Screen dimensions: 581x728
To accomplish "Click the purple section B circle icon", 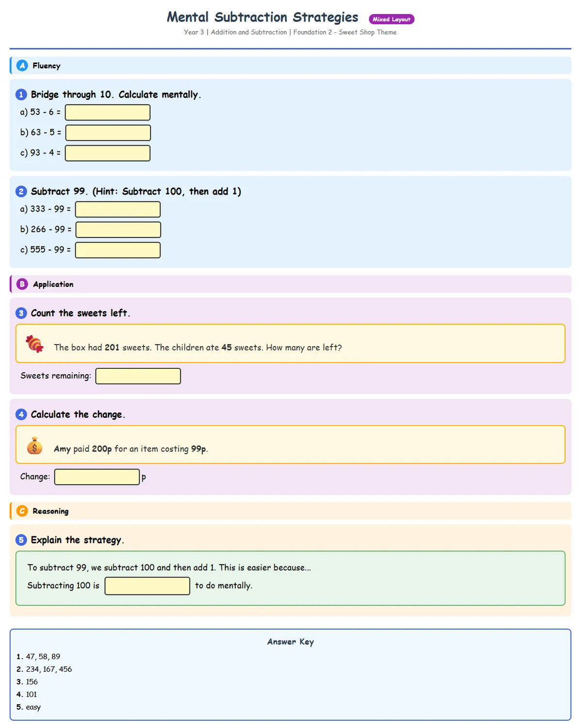I will [22, 284].
